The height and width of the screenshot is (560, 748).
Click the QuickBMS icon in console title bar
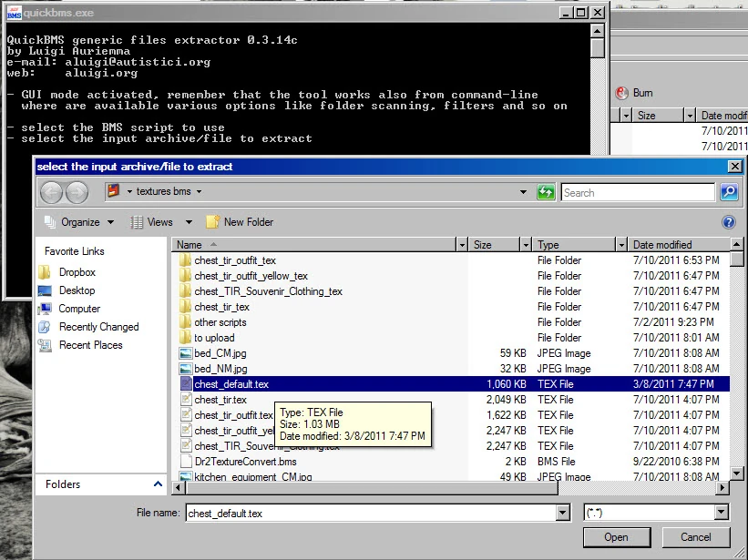coord(15,13)
